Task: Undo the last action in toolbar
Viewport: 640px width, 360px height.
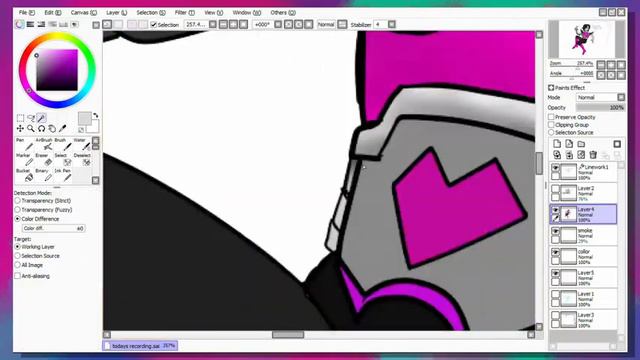Action: tap(107, 24)
